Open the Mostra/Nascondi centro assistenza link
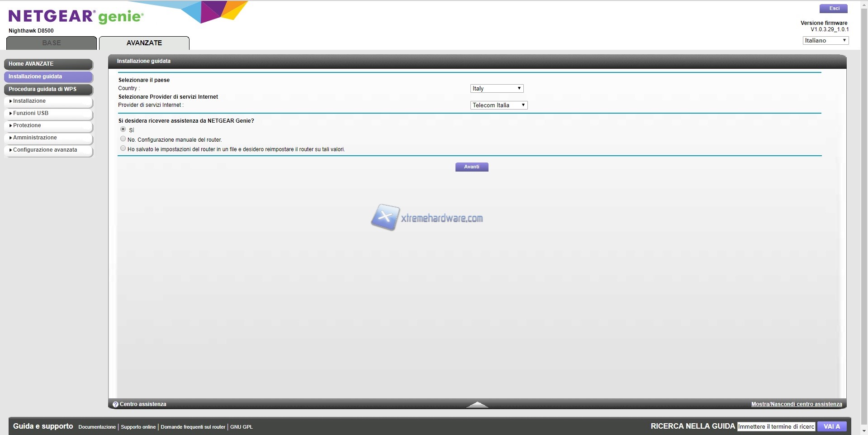Viewport: 868px width, 435px height. pos(796,404)
